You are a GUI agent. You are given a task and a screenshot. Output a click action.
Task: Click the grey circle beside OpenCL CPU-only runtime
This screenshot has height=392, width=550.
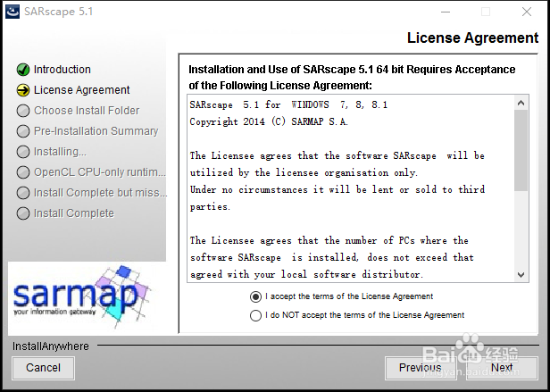point(23,172)
